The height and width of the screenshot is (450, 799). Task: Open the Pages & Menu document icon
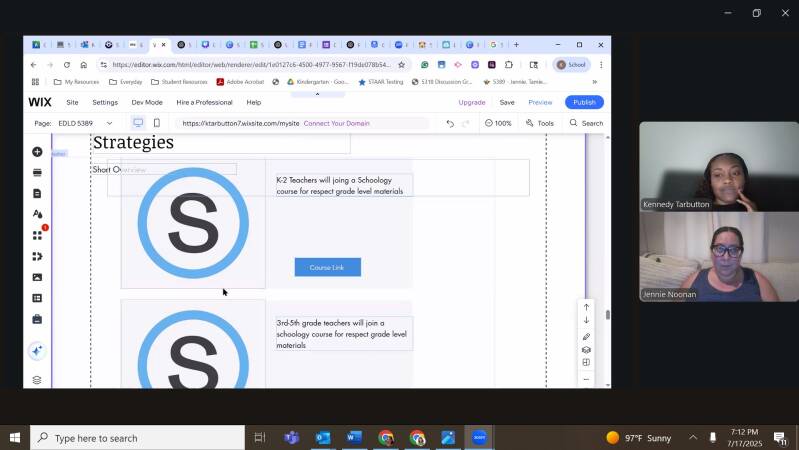point(37,194)
